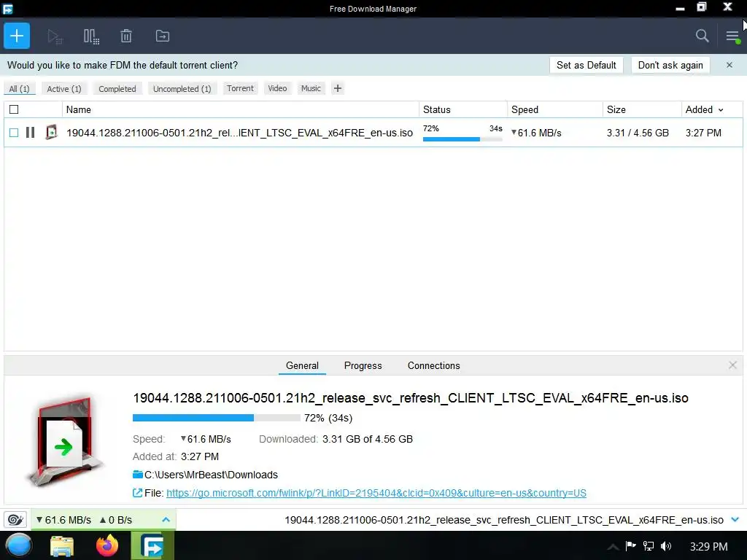Image resolution: width=747 pixels, height=560 pixels.
Task: Select the Video filter
Action: [277, 88]
